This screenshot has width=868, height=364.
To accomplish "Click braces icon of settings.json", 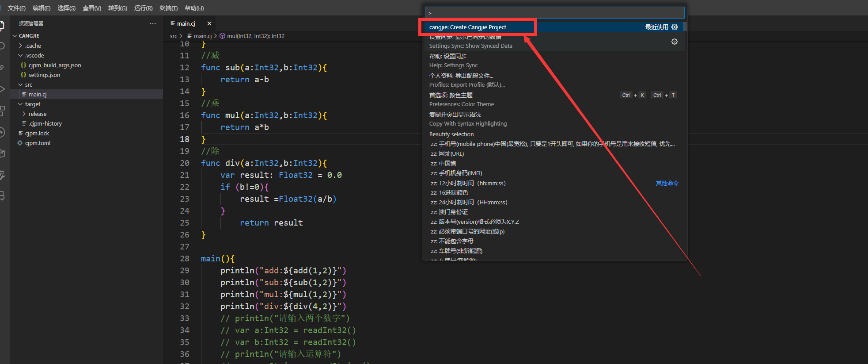I will point(23,75).
